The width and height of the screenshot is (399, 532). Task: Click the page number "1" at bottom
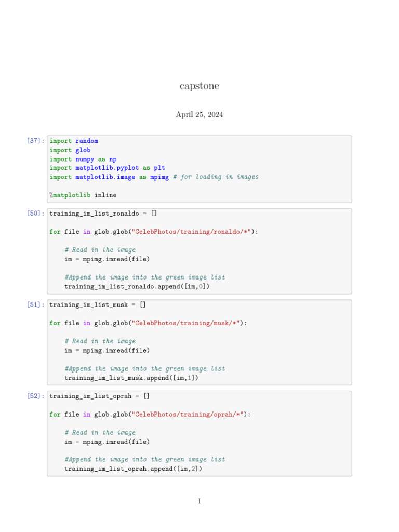pos(199,501)
